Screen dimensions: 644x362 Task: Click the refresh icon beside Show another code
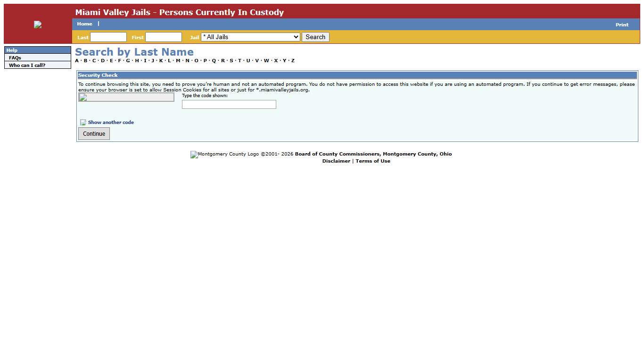(83, 123)
